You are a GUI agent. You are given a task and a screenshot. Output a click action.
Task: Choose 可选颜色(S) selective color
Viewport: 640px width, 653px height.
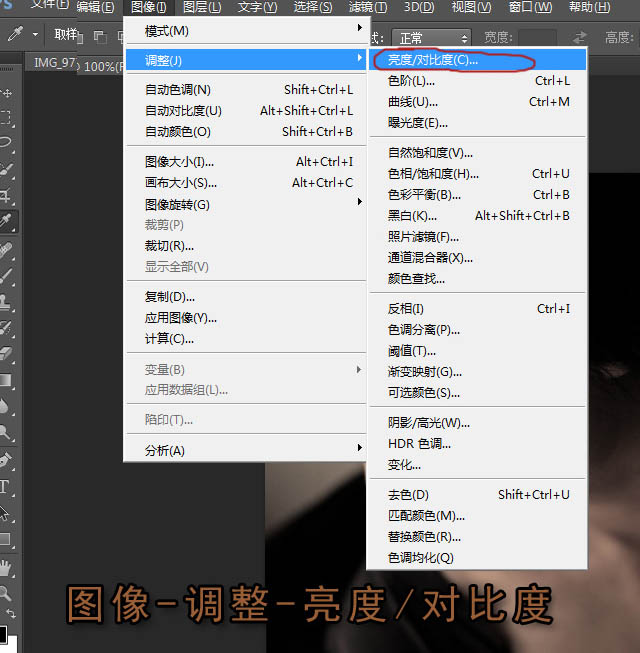(477, 392)
